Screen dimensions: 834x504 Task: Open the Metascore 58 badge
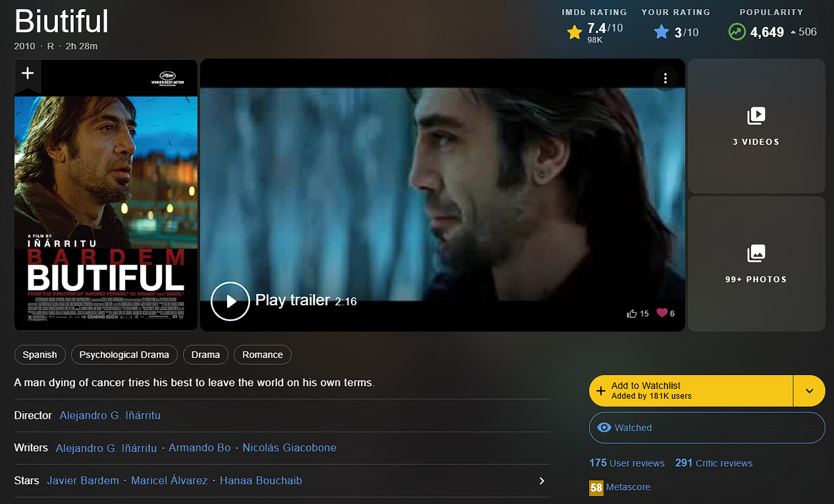[596, 488]
